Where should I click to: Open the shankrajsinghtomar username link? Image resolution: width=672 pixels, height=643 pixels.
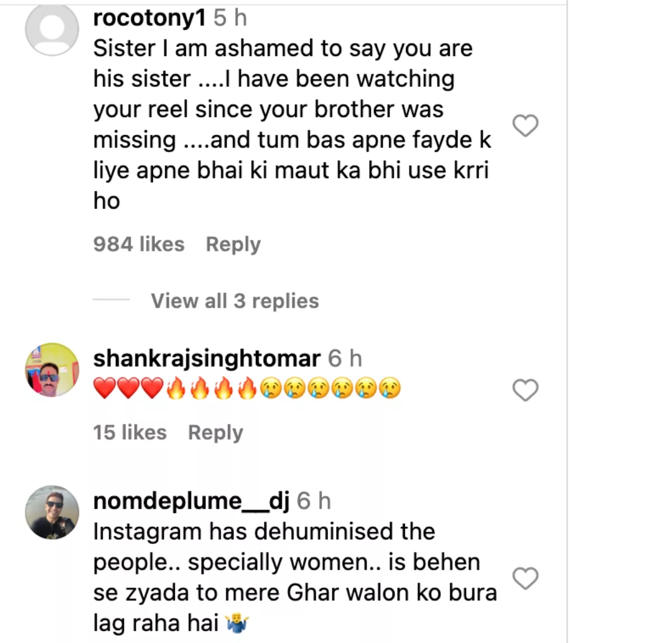click(x=207, y=359)
